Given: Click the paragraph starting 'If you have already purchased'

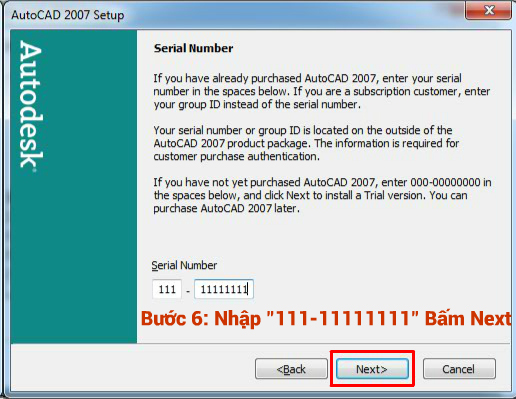Looking at the screenshot, I should pyautogui.click(x=322, y=91).
